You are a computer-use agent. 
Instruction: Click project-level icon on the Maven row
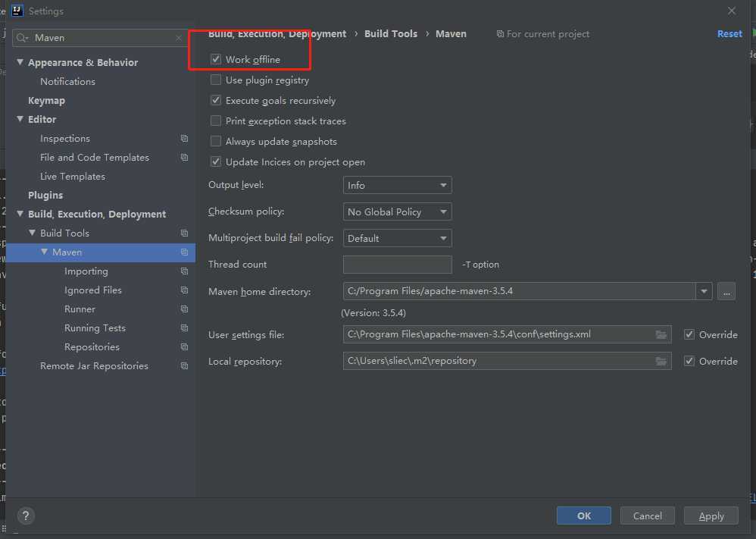click(184, 252)
